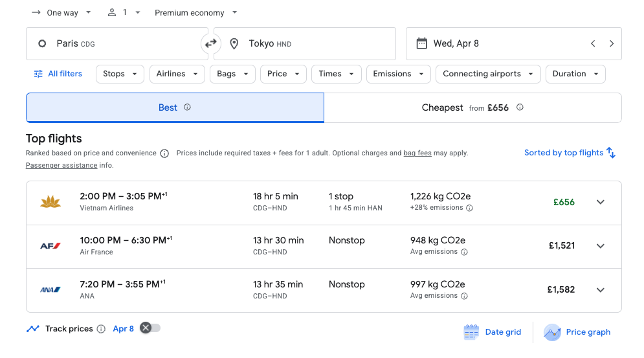Go to the previous departure date
Screen dimensions: 644x358
coord(593,44)
